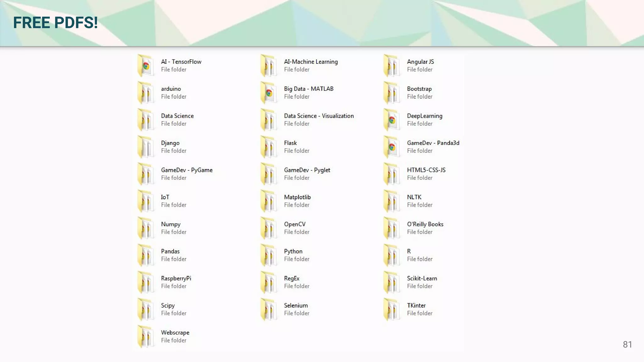Image resolution: width=644 pixels, height=362 pixels.
Task: Click the 'GameDev - Pyglet' folder name
Action: tap(307, 170)
